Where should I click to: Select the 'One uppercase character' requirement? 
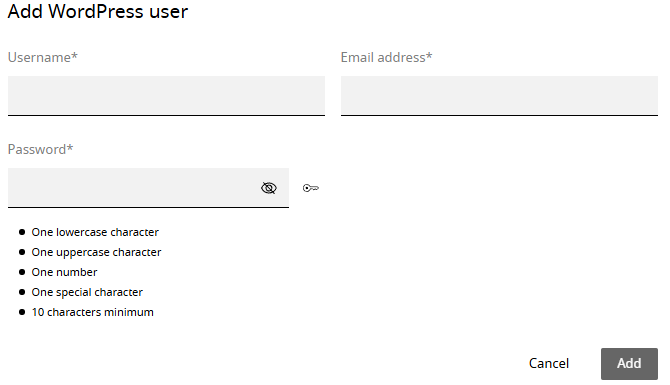96,252
